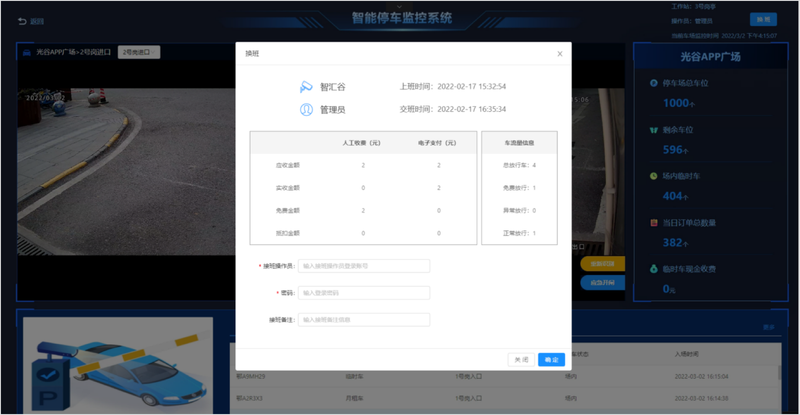Image resolution: width=800 pixels, height=415 pixels.
Task: Select the 上班时间 2022-02-17 15:32:54 text
Action: tap(453, 86)
